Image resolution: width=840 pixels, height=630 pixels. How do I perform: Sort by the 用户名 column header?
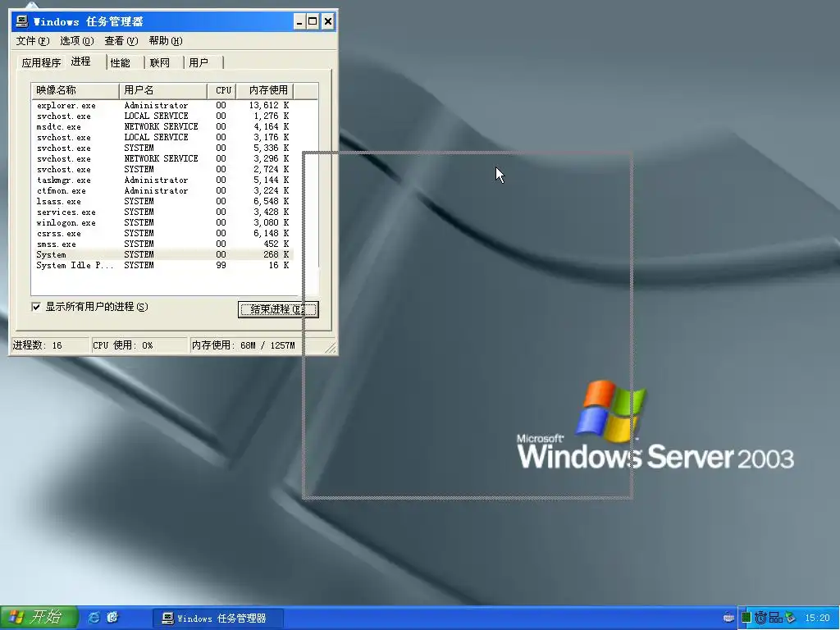point(163,90)
